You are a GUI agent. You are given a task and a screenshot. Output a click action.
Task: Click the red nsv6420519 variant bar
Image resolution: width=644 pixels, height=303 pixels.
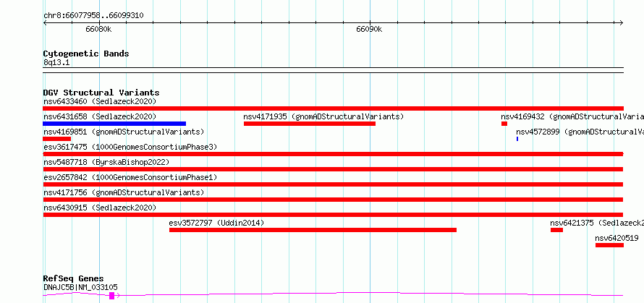tap(609, 245)
